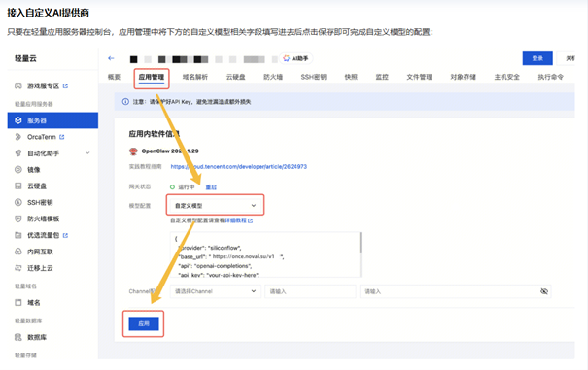Open the 详细教程 tutorial link
Screen dimensions: 588x370
click(x=235, y=220)
